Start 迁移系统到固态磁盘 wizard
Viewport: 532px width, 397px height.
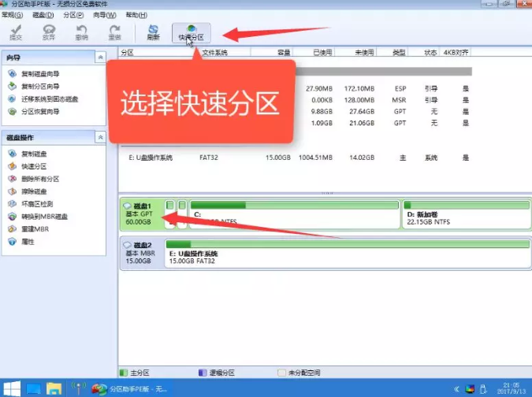pyautogui.click(x=49, y=99)
